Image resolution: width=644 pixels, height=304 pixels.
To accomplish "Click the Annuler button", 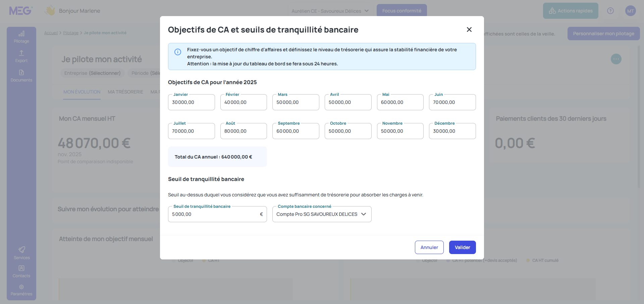I will 429,247.
